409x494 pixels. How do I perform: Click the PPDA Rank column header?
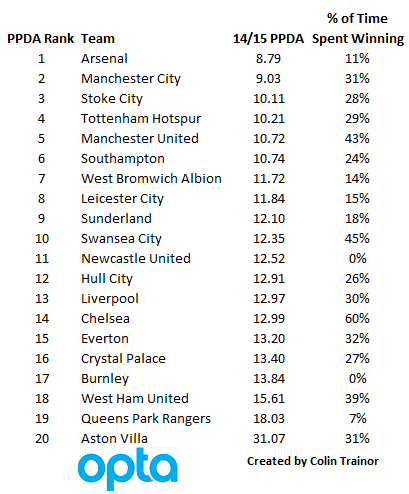41,39
